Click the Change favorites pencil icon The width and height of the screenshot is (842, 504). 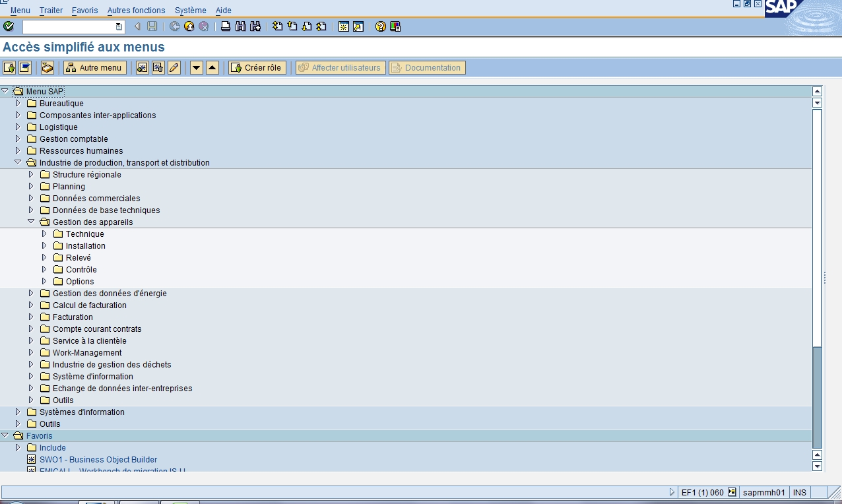[x=174, y=68]
